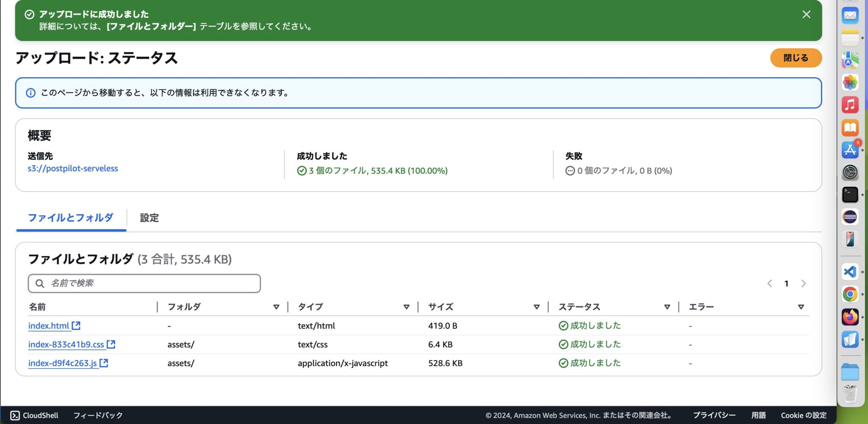Click inside the 名前で検索 search field
The image size is (868, 424).
point(144,283)
